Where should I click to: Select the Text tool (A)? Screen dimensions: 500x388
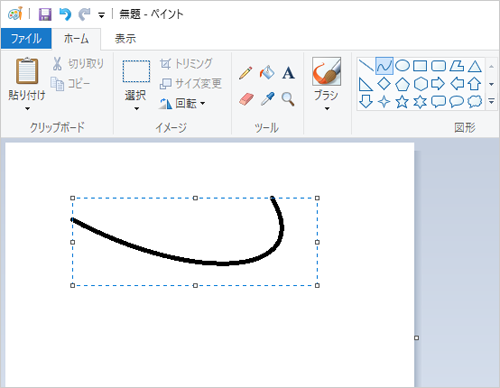[x=288, y=73]
